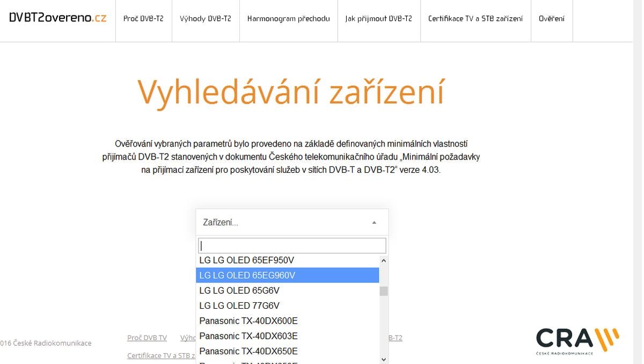Image resolution: width=644 pixels, height=364 pixels.
Task: Open the Výhody DVB-T2 menu item
Action: click(206, 18)
